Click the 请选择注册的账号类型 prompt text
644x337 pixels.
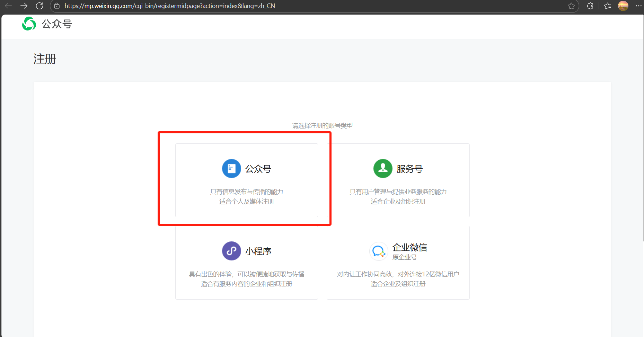(x=322, y=126)
